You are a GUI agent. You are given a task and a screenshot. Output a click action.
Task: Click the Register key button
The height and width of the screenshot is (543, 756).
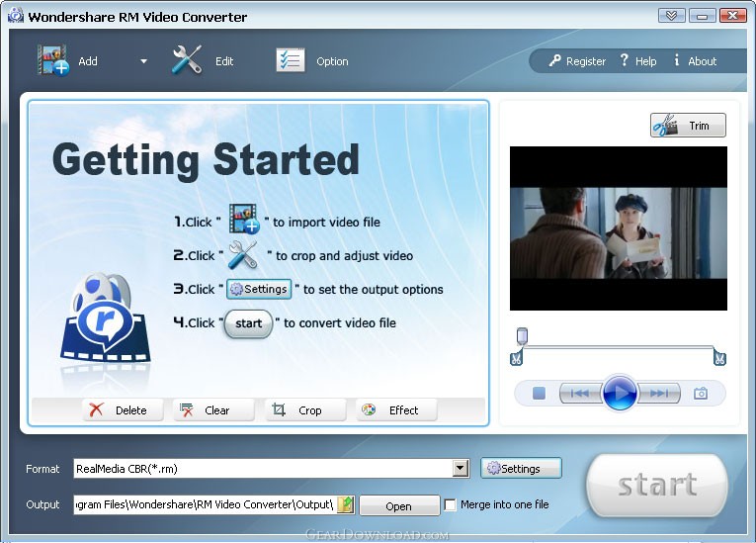click(x=577, y=60)
